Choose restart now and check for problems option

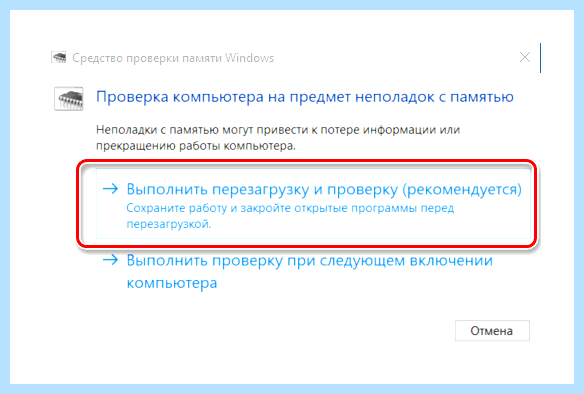pyautogui.click(x=313, y=203)
